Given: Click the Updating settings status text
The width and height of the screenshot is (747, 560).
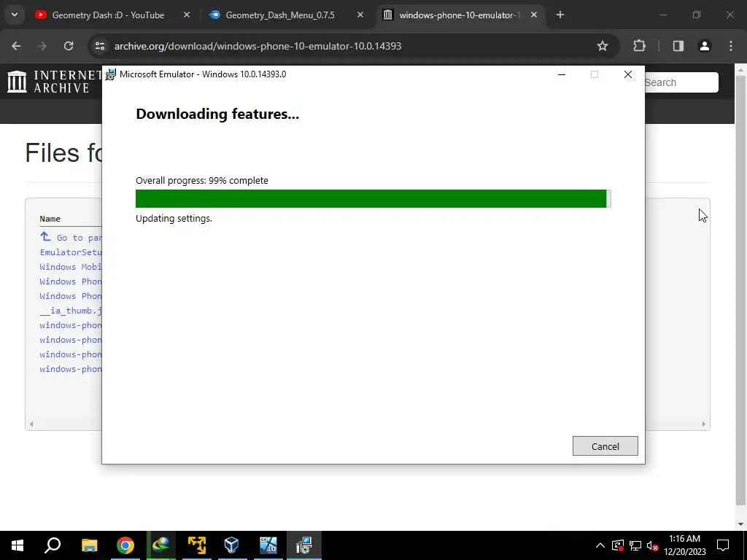Looking at the screenshot, I should click(x=174, y=219).
